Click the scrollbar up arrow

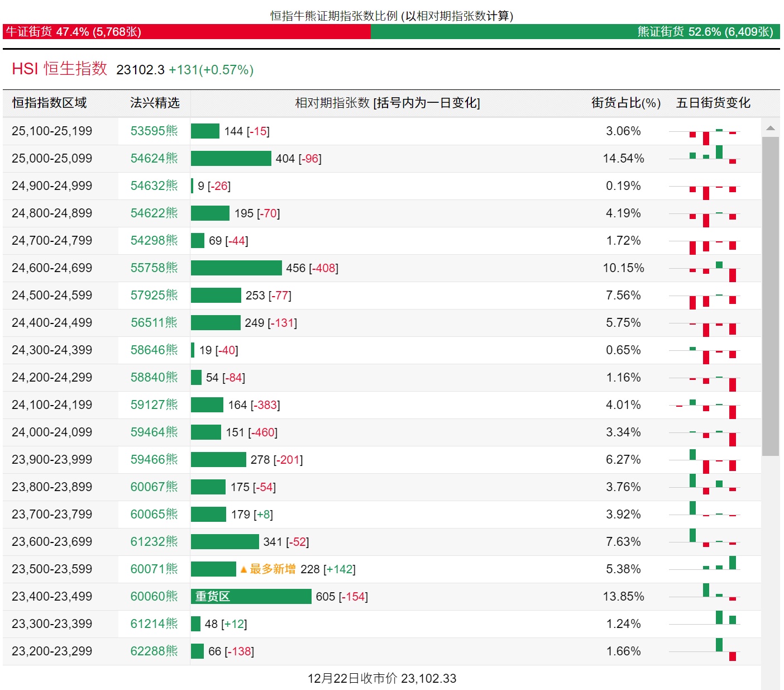pos(771,128)
